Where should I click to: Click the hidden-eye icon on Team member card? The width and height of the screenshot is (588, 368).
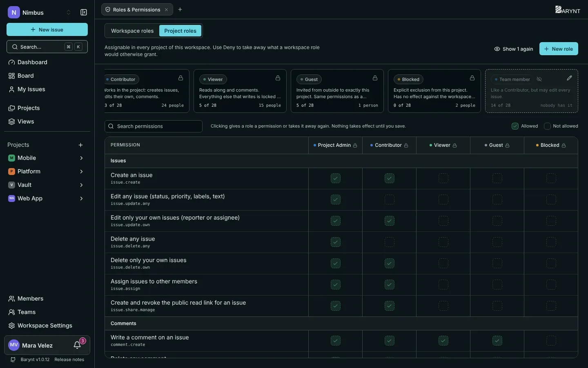click(x=539, y=79)
